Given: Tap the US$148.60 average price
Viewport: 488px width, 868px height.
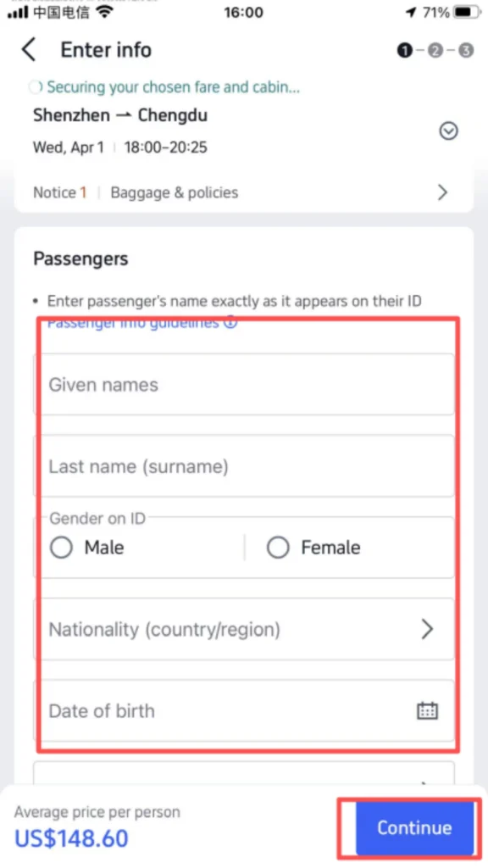Looking at the screenshot, I should [71, 838].
